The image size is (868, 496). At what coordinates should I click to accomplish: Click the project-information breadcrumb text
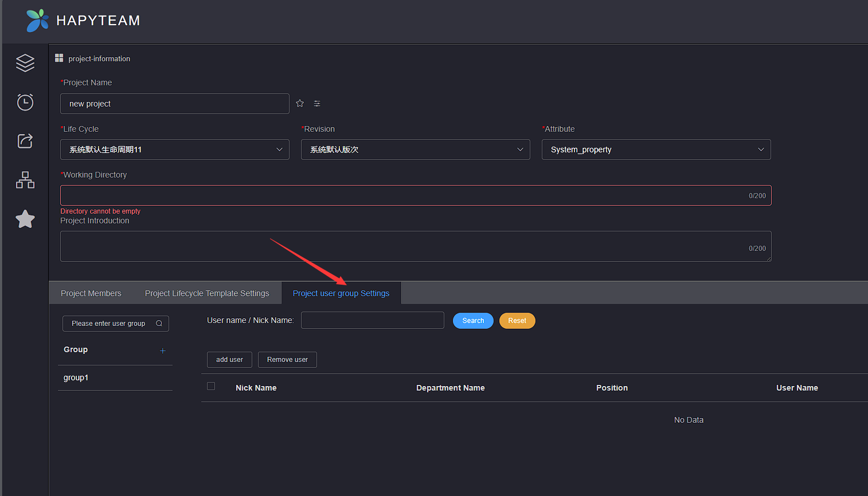pos(99,58)
